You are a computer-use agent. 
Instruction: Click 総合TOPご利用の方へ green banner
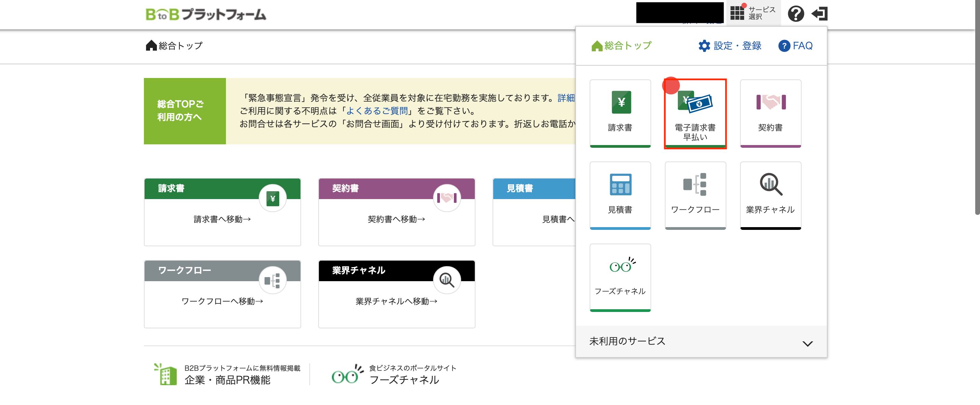(x=185, y=111)
